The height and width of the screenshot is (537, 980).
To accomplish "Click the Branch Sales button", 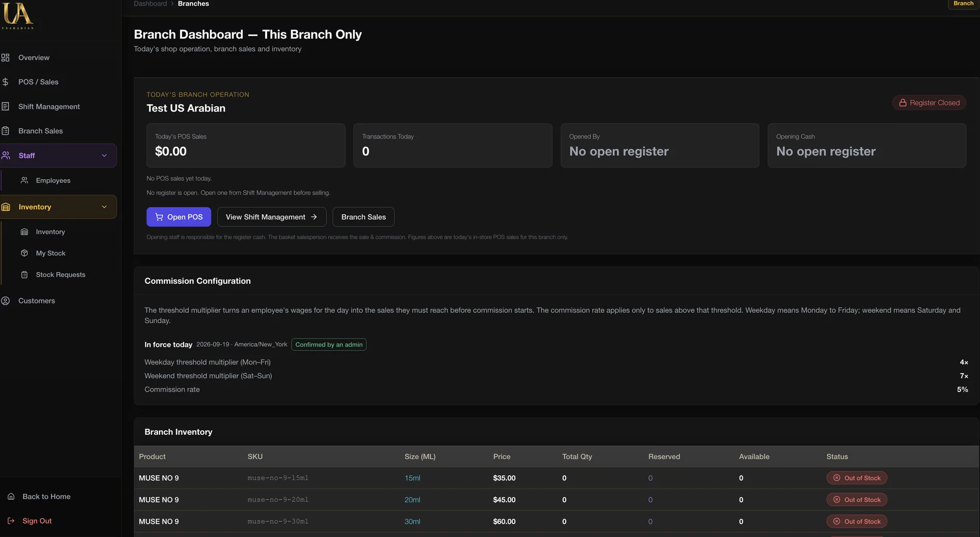I will [363, 217].
